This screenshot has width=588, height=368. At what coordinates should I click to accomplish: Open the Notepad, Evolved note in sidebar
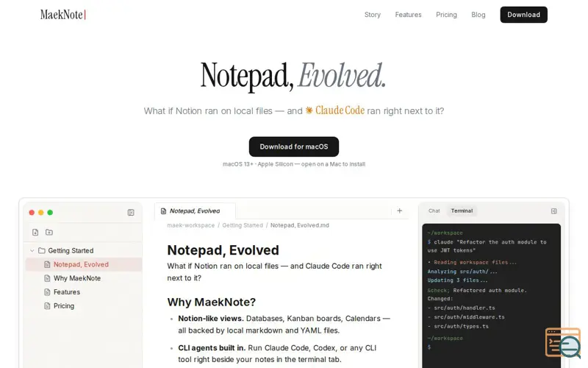[84, 264]
